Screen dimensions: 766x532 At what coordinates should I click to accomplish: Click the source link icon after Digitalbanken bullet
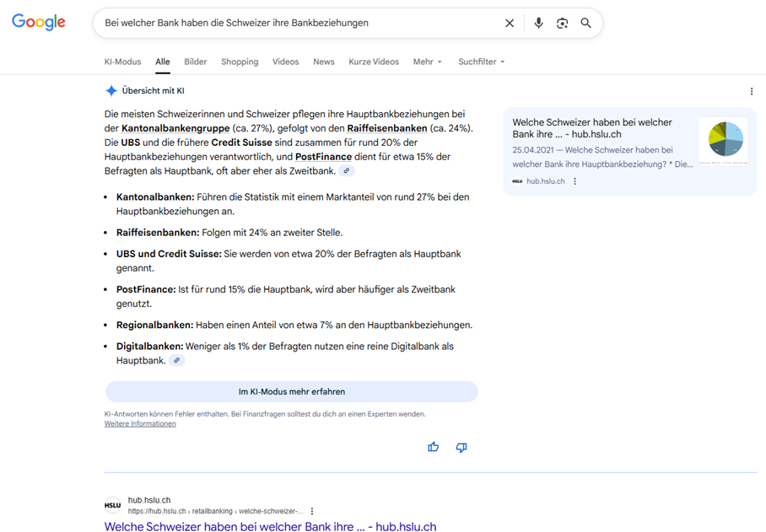click(176, 360)
